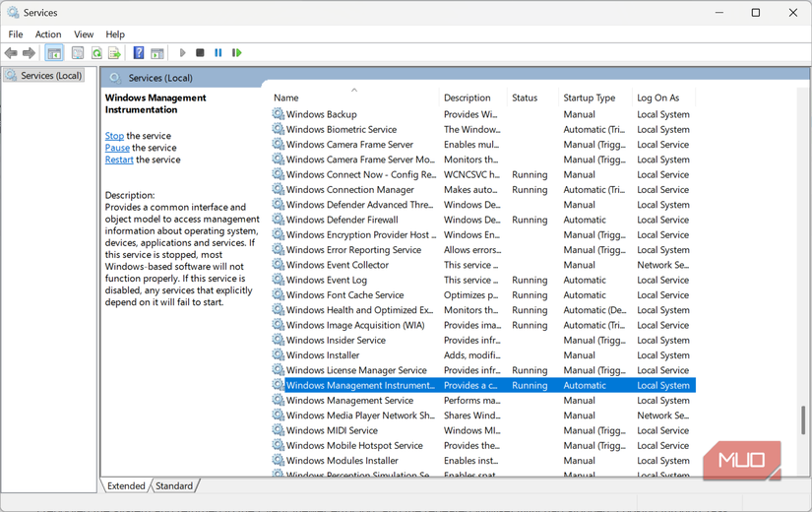Click the Pause the service link
This screenshot has width=812, height=512.
click(x=117, y=148)
